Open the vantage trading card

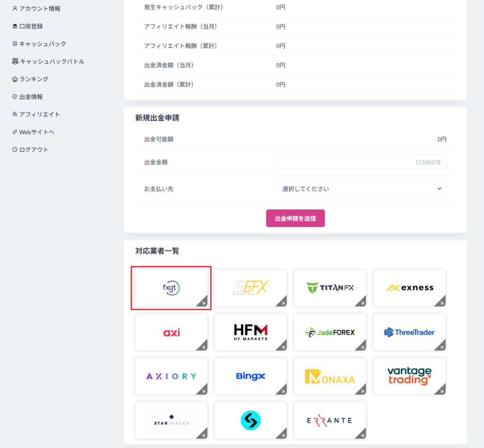409,376
